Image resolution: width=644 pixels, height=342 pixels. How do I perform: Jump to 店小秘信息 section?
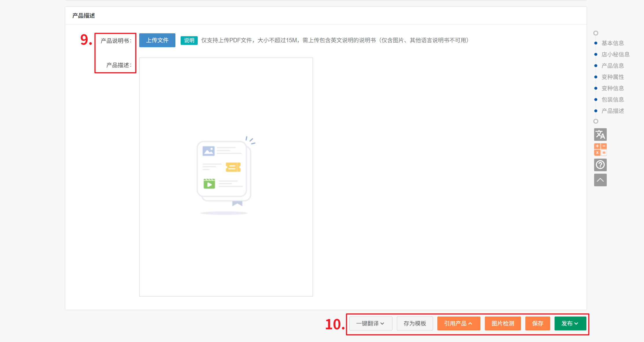click(x=615, y=54)
